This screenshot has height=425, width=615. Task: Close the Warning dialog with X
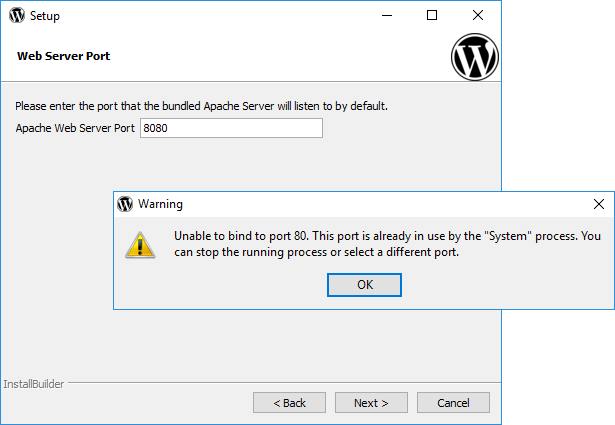pos(598,204)
